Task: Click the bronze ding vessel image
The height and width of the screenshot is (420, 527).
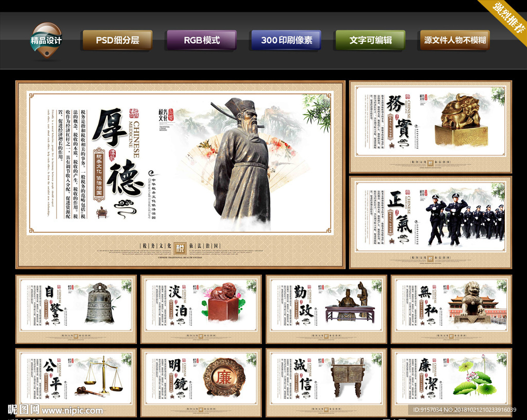Action: tap(347, 377)
